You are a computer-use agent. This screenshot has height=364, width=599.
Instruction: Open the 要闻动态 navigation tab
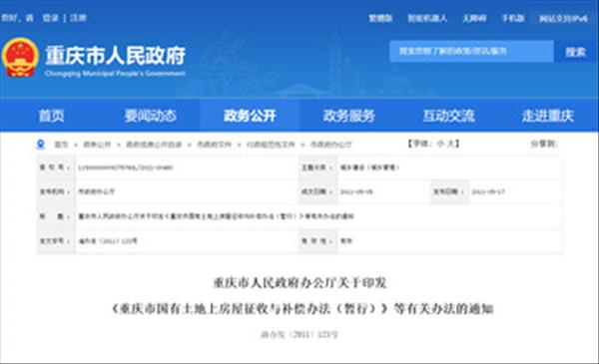tap(150, 116)
